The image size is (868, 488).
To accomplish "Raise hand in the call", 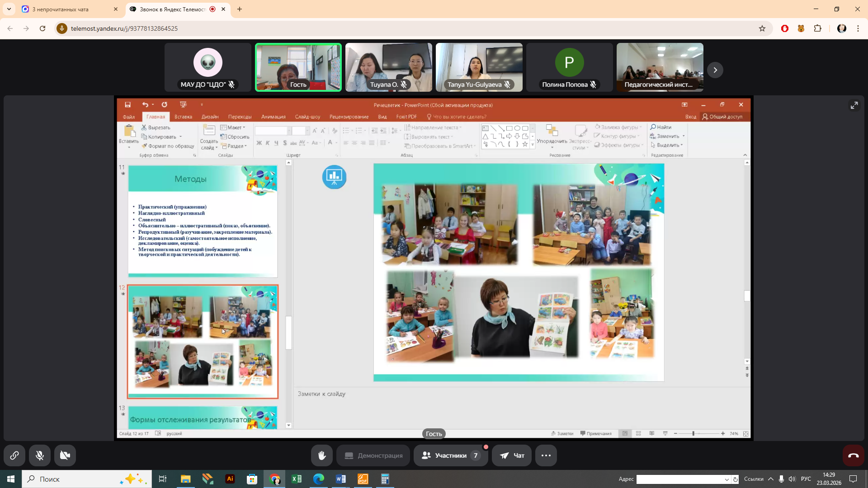I will [322, 455].
